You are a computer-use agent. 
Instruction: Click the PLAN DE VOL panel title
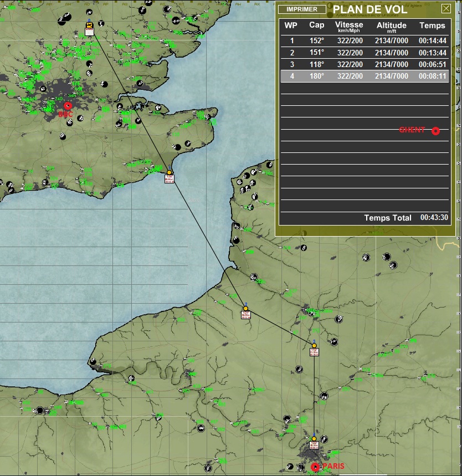(370, 9)
